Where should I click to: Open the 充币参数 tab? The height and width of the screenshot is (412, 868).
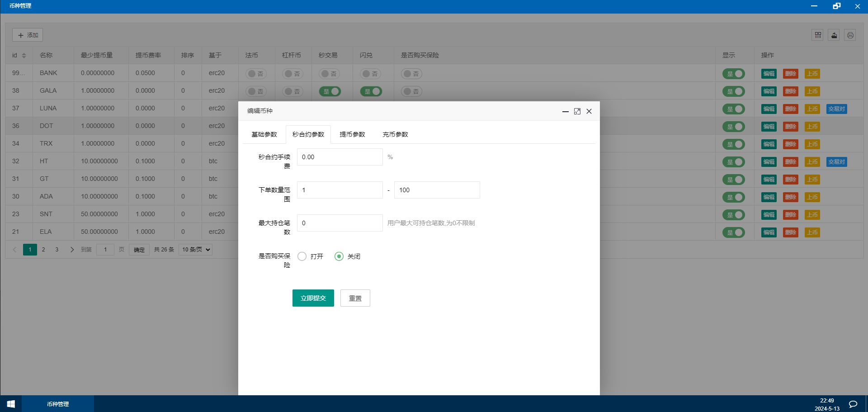[395, 134]
